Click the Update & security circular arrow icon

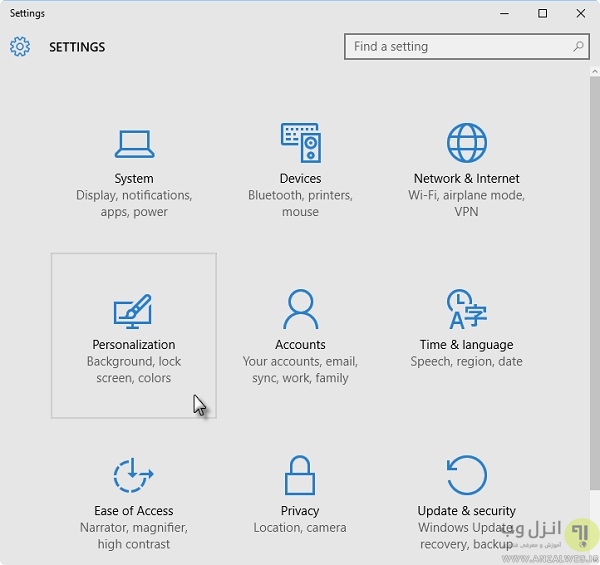pos(466,476)
